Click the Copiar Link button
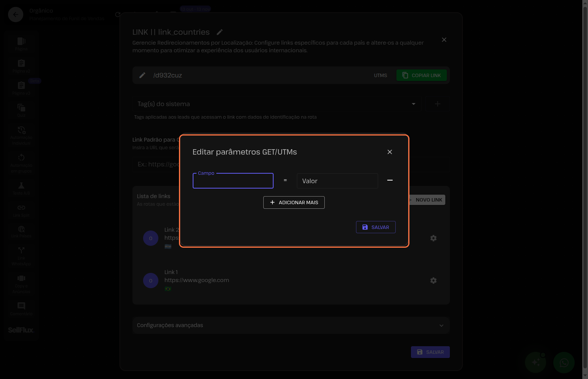Screen dimensions: 588x379 (x=421, y=75)
